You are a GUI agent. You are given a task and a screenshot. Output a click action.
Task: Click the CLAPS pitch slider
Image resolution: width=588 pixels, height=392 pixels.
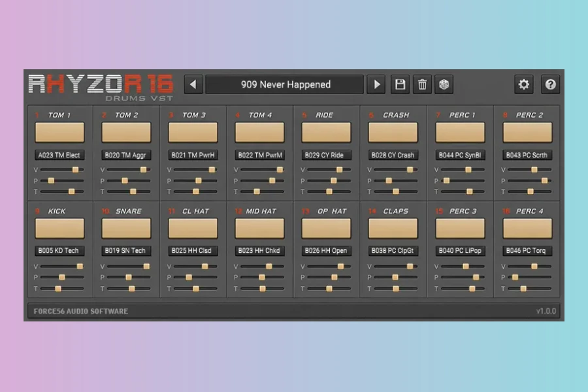point(395,277)
